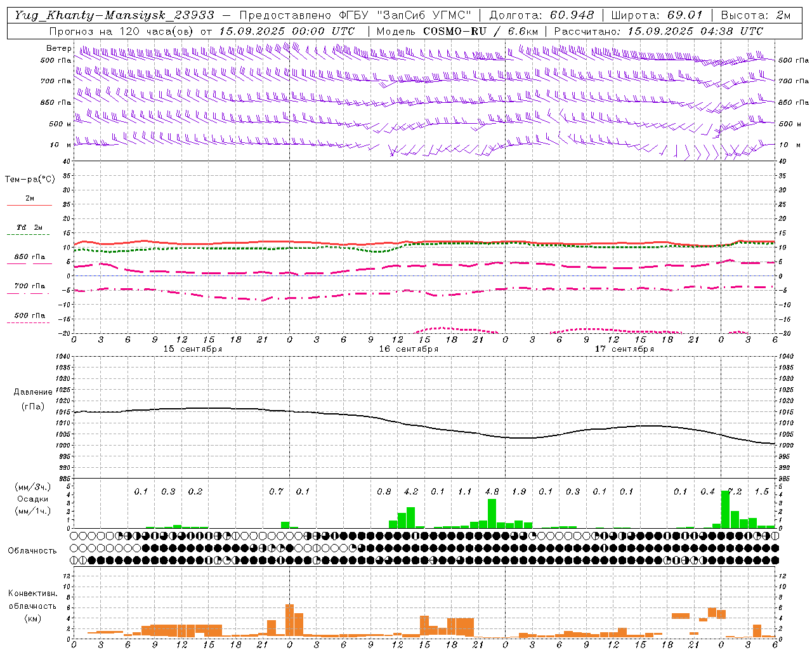Click the 700 гПа temperature legend label

pyautogui.click(x=30, y=286)
